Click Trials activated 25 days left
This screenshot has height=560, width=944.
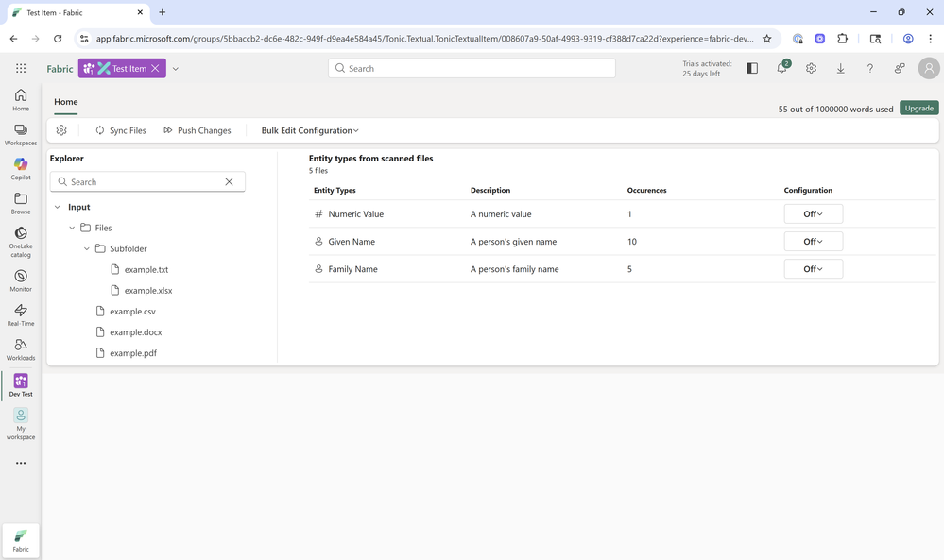pos(707,69)
